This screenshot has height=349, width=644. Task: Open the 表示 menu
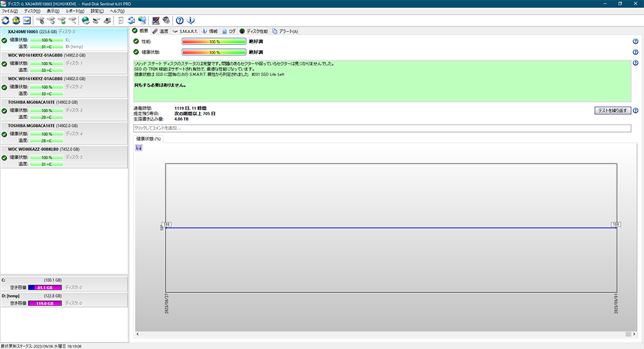click(x=53, y=11)
